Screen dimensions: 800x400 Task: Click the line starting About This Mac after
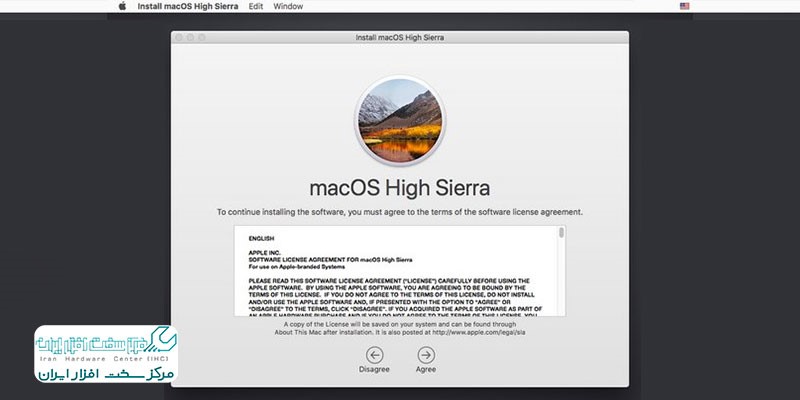pyautogui.click(x=399, y=332)
